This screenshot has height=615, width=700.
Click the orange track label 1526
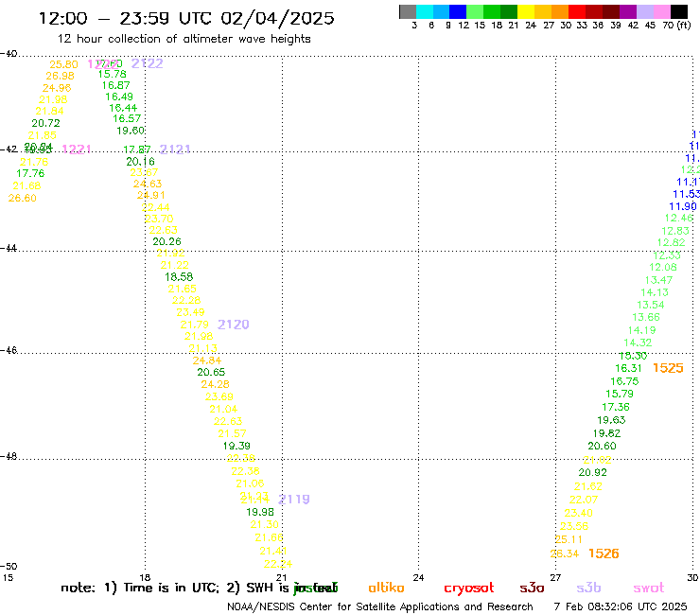pos(604,553)
